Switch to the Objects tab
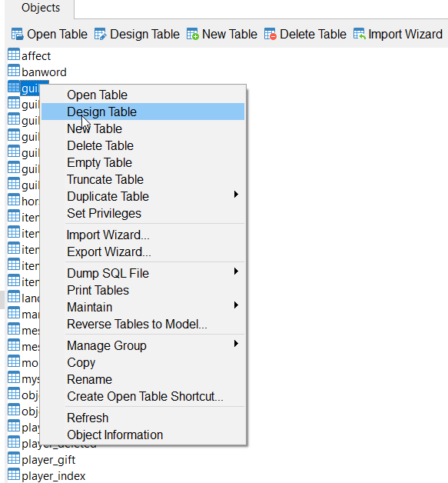Screen dimensions: 448x483 coord(41,8)
